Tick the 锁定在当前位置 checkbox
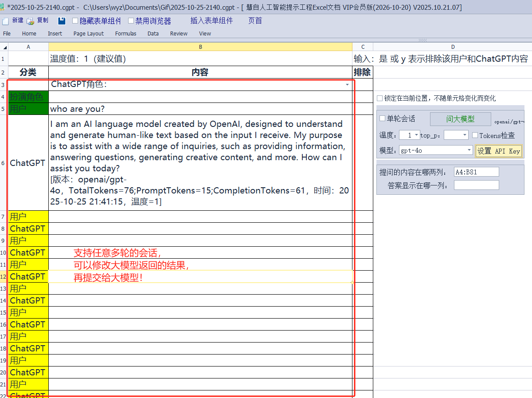The width and height of the screenshot is (532, 398). [x=379, y=99]
